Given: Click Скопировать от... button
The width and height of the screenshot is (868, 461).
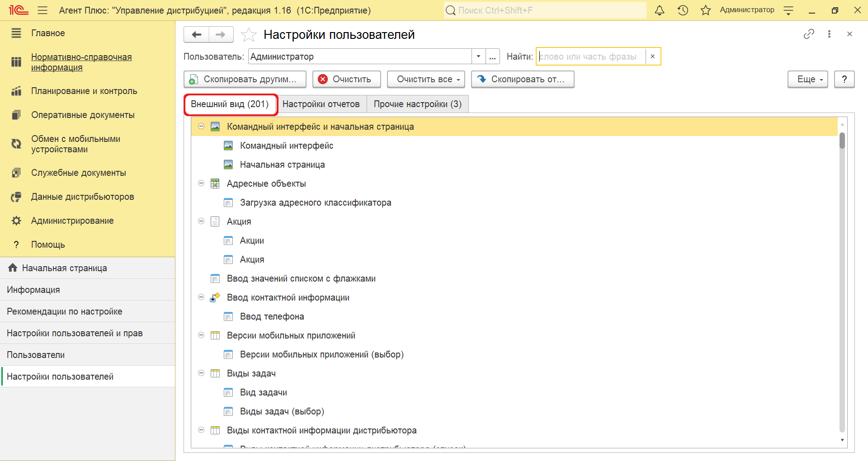Looking at the screenshot, I should [x=523, y=79].
